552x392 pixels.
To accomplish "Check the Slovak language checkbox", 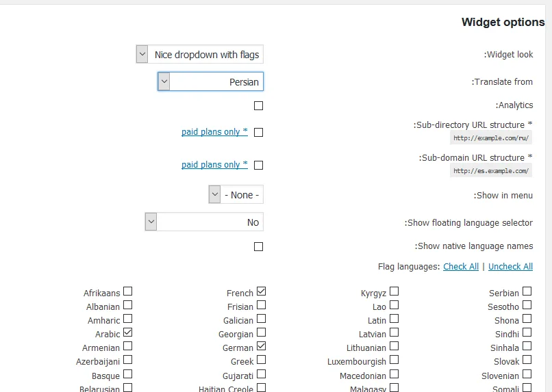I will [527, 360].
